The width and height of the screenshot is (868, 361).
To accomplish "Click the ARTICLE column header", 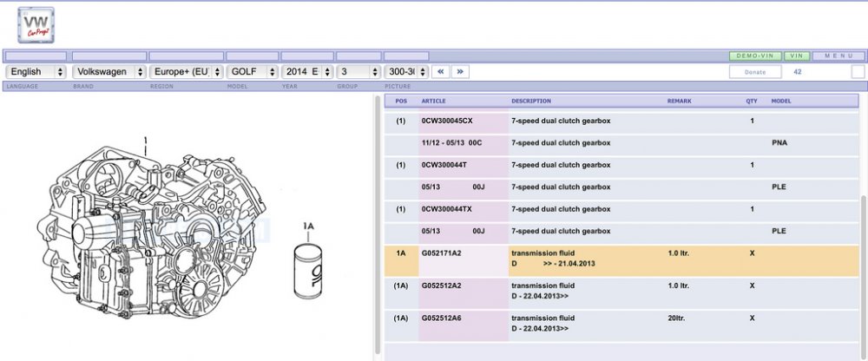I will pos(433,102).
